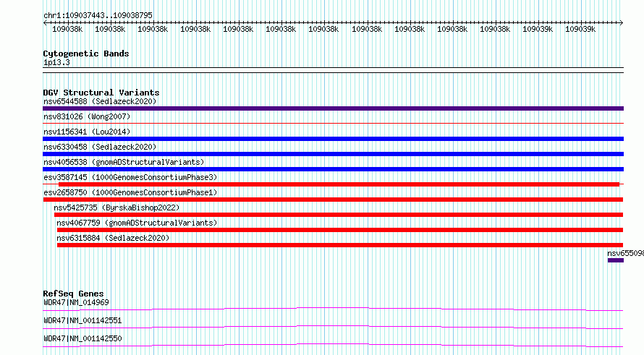The height and width of the screenshot is (355, 644).
Task: Click the WDR47|NM_014969 transcript label
Action: (76, 302)
